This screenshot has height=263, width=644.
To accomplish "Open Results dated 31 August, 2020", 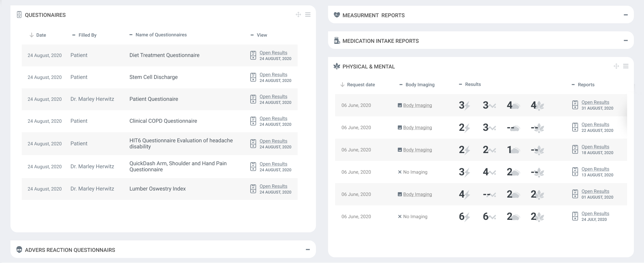I will [x=595, y=102].
